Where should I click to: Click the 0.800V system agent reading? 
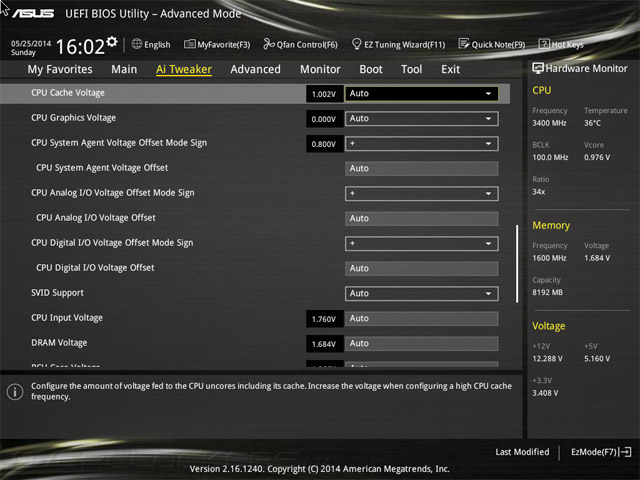pos(324,144)
